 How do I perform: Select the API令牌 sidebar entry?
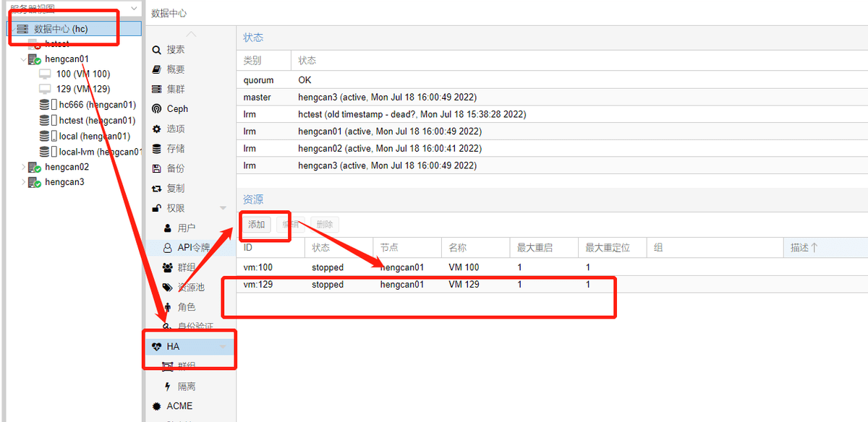click(x=187, y=248)
